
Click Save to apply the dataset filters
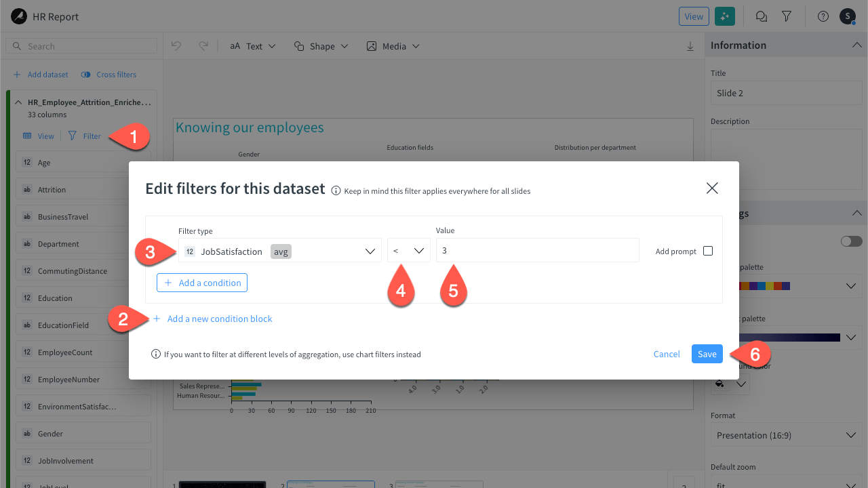(x=707, y=354)
